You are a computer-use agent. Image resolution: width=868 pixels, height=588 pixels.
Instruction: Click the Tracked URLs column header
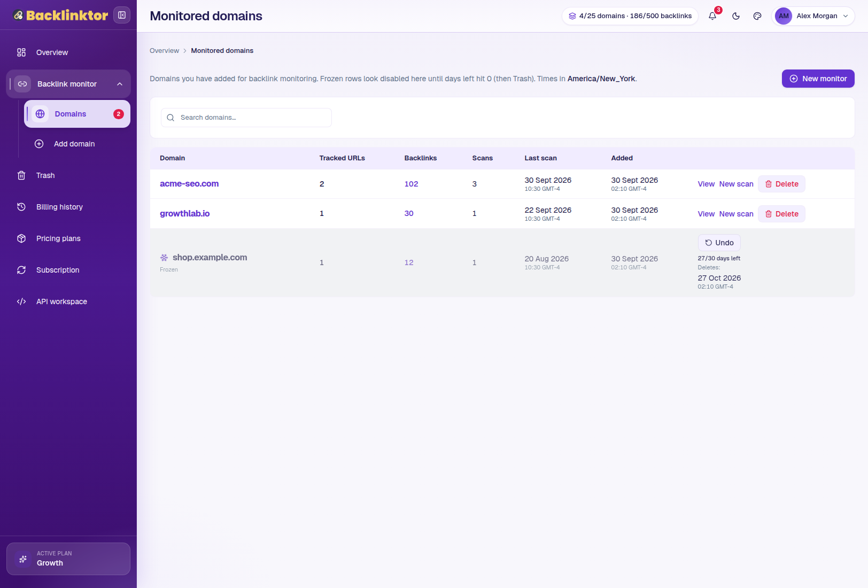click(x=342, y=158)
